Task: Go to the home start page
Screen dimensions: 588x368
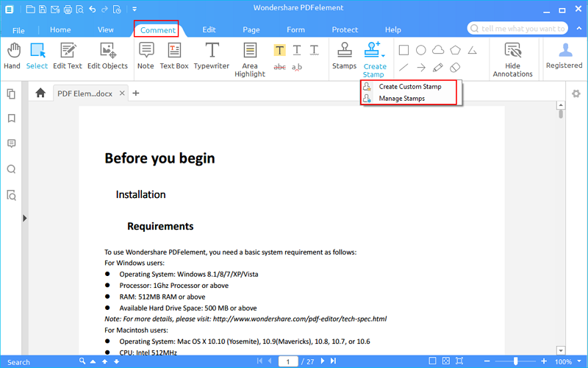Action: (x=40, y=93)
